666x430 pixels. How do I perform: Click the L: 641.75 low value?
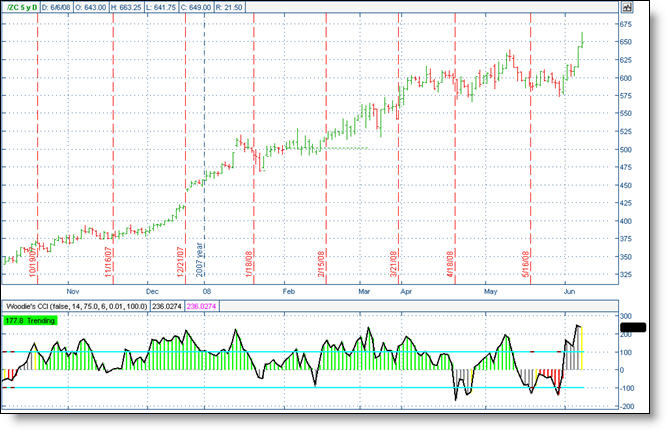point(161,8)
